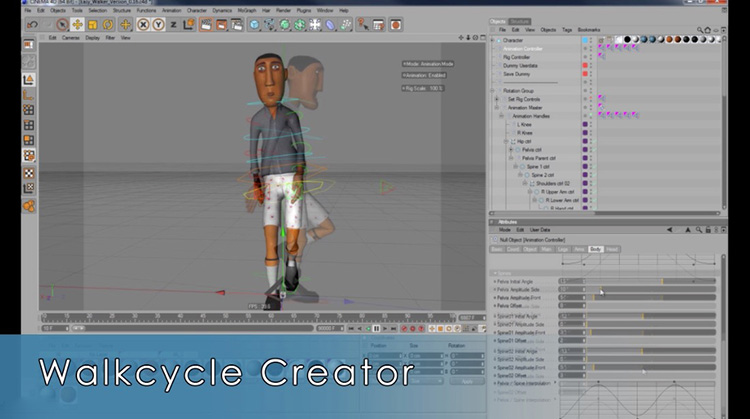Viewport: 750px width, 419px height.
Task: Pause the animation playback
Action: tap(376, 329)
